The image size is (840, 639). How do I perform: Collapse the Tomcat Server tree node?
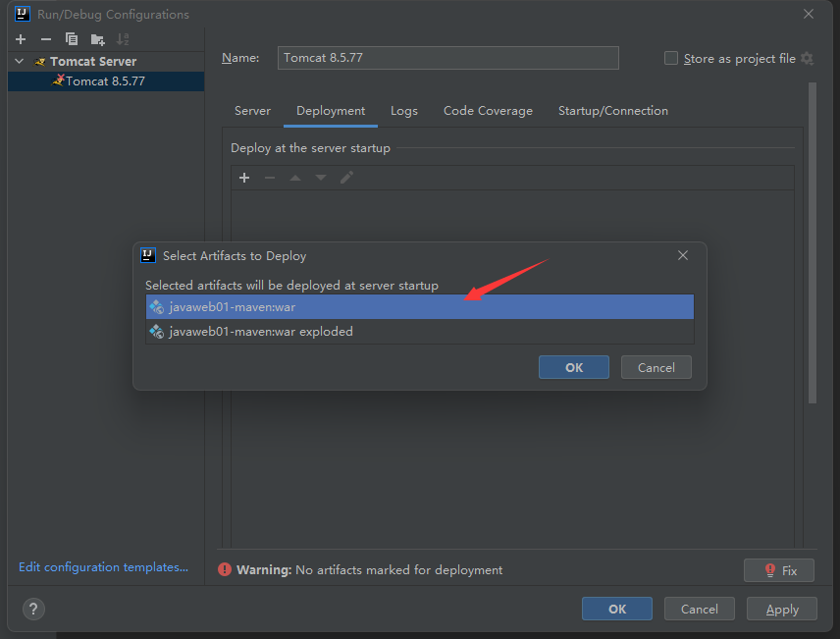click(19, 62)
